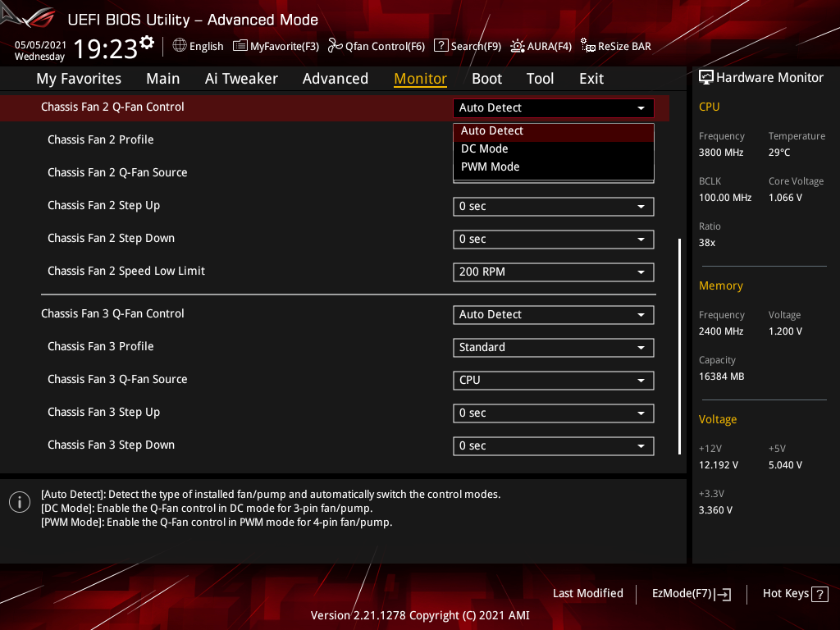The height and width of the screenshot is (630, 840).
Task: Select Chassis Fan 2 Profile label
Action: coord(101,139)
